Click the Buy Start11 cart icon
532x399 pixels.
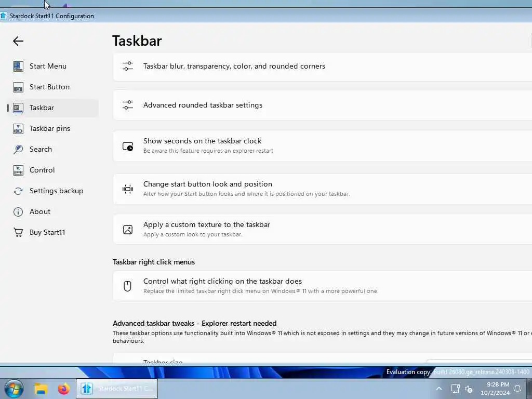click(18, 232)
